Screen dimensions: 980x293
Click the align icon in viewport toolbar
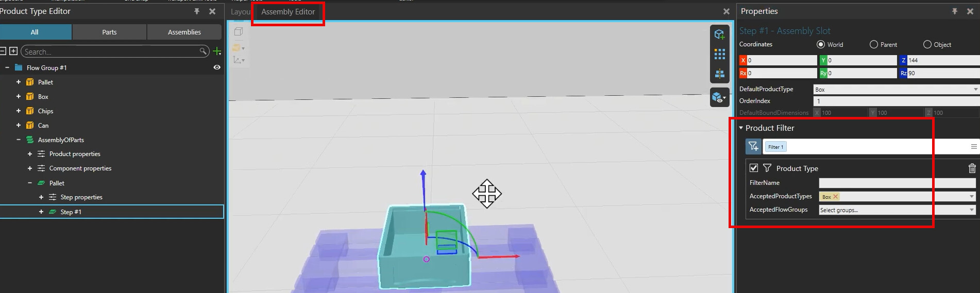[x=719, y=74]
